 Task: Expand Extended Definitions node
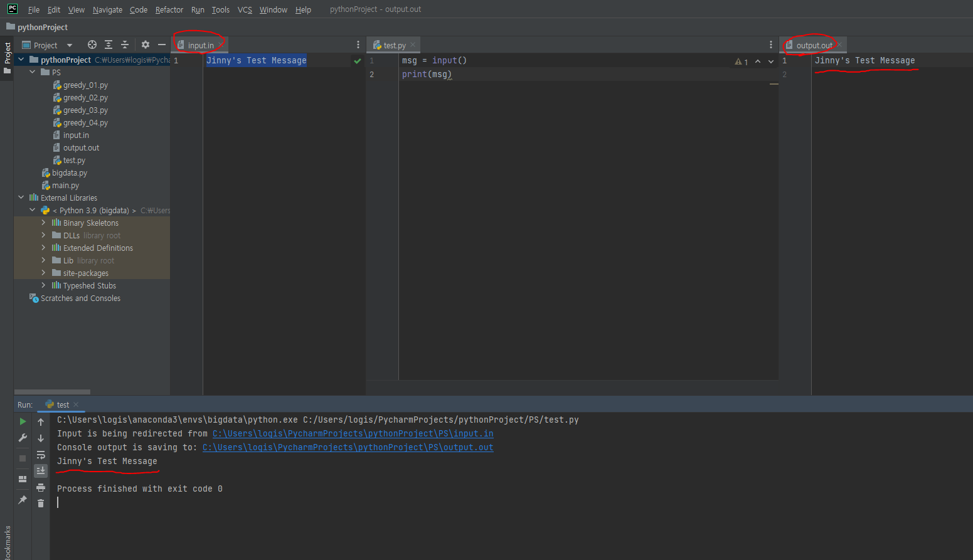(x=43, y=248)
